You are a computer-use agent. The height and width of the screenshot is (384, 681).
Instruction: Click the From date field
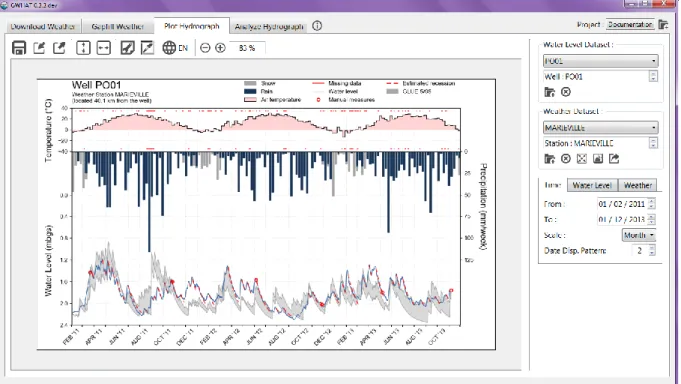pyautogui.click(x=626, y=204)
